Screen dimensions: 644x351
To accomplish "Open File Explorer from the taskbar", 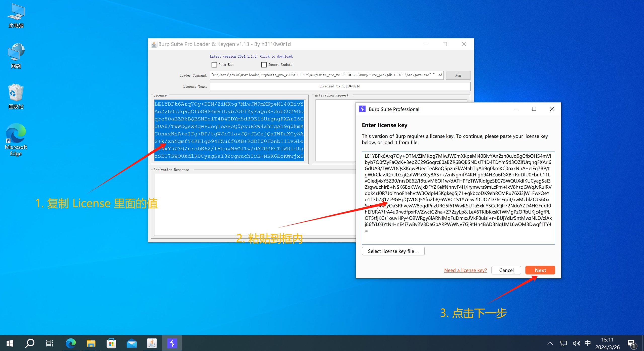I will coord(91,343).
